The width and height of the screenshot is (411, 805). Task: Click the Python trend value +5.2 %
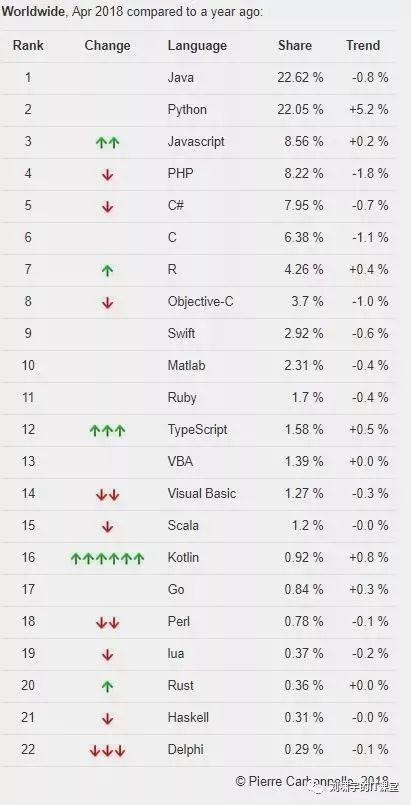point(369,109)
